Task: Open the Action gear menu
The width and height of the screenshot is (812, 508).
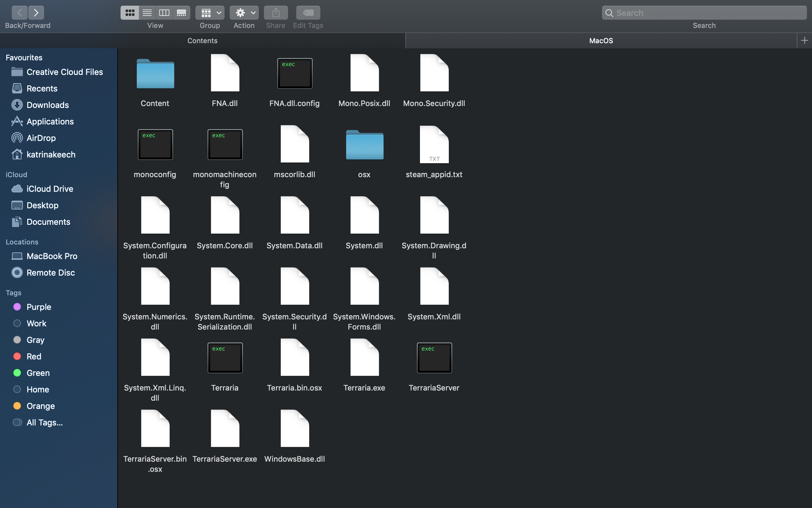Action: pos(244,13)
